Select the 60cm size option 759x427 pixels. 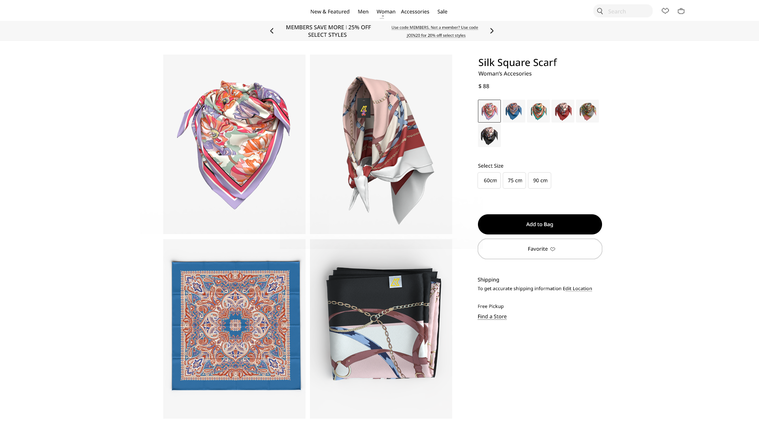pos(490,180)
